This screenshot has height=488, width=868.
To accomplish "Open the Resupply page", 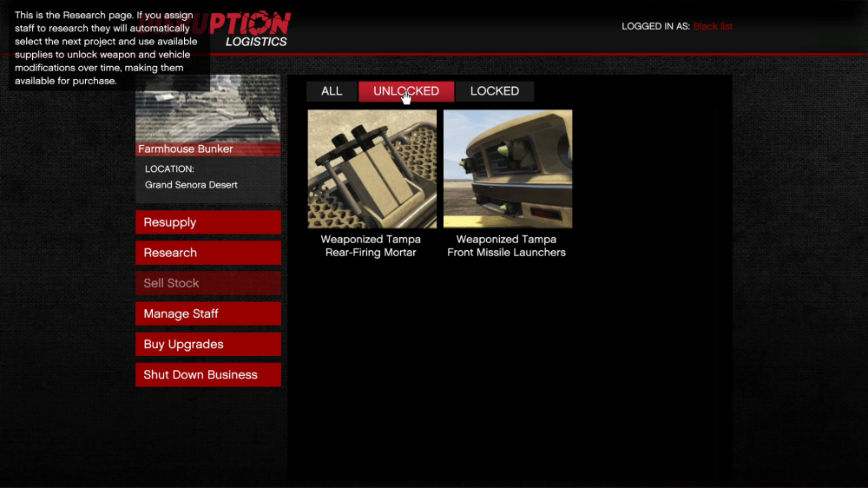I will click(x=207, y=222).
